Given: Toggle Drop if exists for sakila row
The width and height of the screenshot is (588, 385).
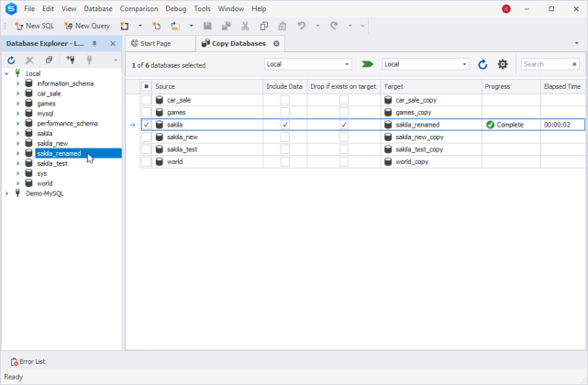Looking at the screenshot, I should point(344,124).
